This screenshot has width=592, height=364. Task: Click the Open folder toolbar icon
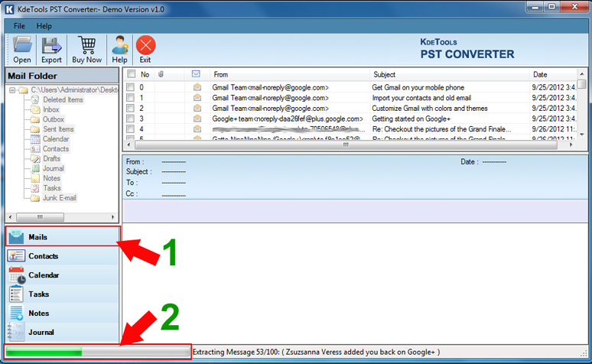pos(22,47)
